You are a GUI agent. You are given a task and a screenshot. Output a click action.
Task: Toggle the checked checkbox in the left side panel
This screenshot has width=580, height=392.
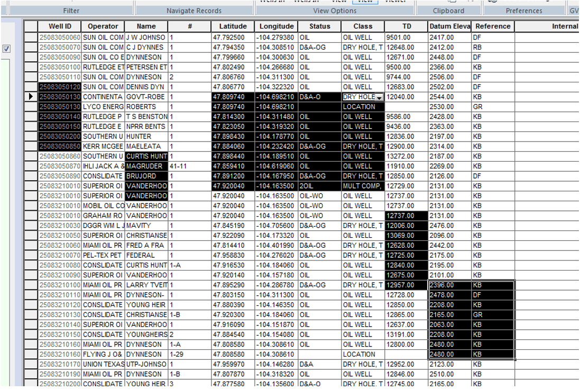(x=6, y=49)
